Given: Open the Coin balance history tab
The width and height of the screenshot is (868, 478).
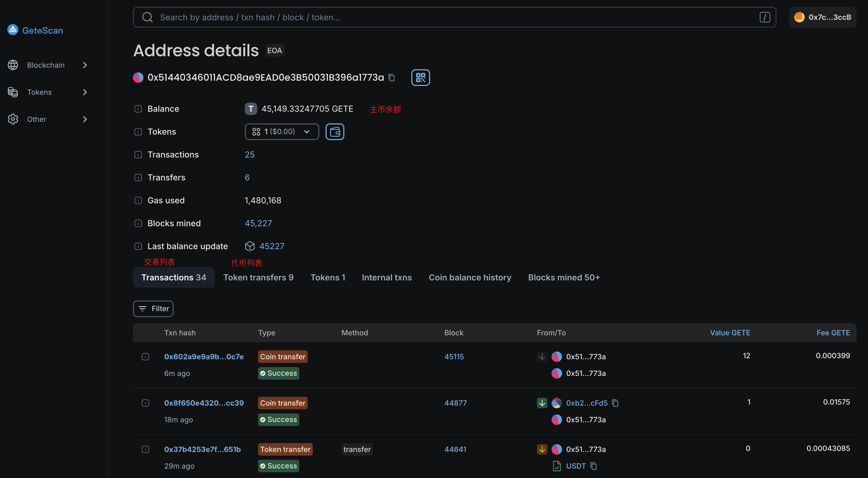Looking at the screenshot, I should point(470,277).
